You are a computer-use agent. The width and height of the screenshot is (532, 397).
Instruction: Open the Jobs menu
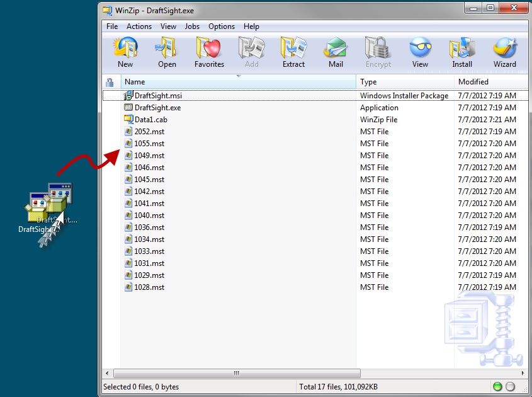[x=192, y=26]
